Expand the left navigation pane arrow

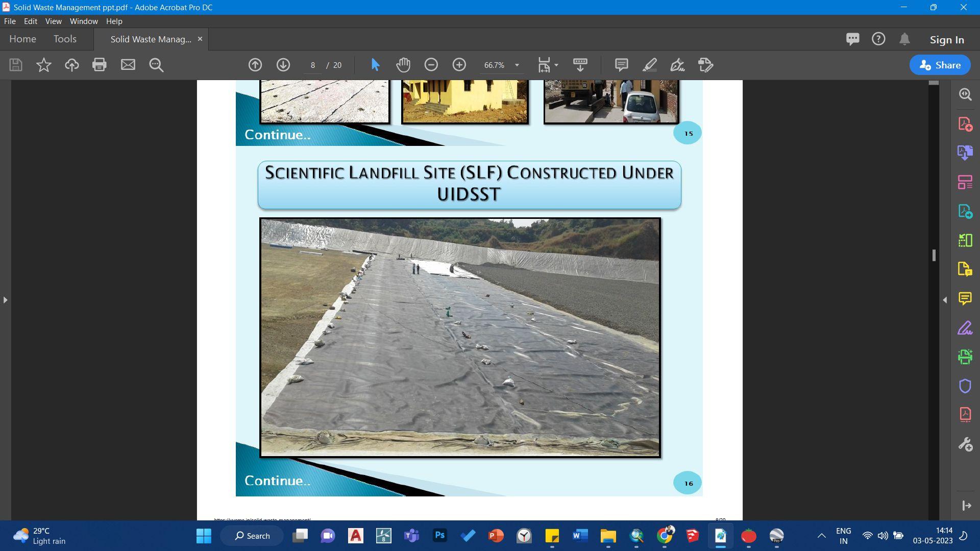coord(5,300)
